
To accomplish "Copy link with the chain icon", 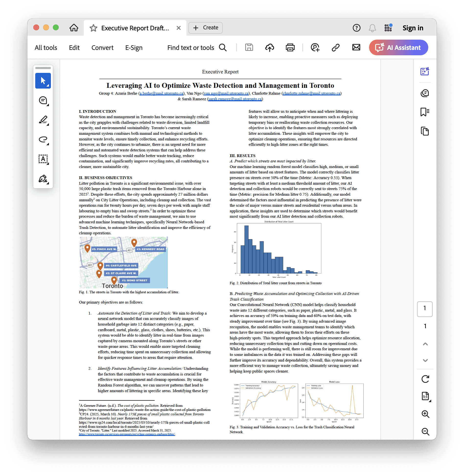I will (336, 47).
